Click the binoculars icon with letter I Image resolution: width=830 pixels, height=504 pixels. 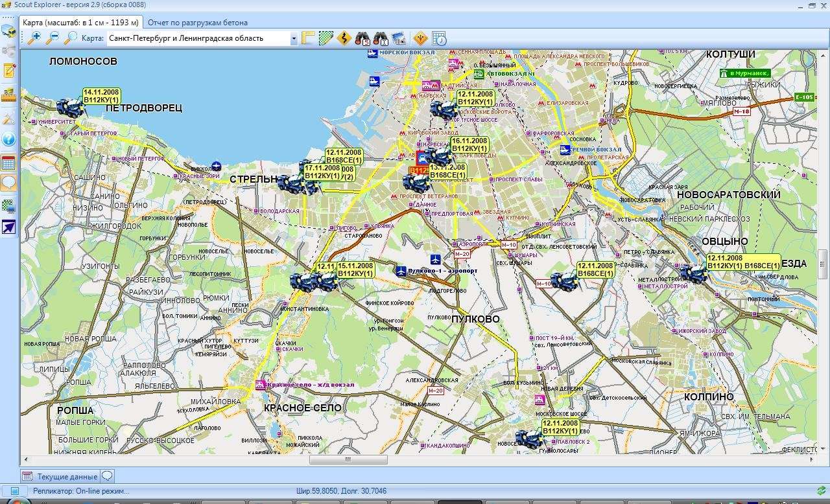[x=381, y=38]
